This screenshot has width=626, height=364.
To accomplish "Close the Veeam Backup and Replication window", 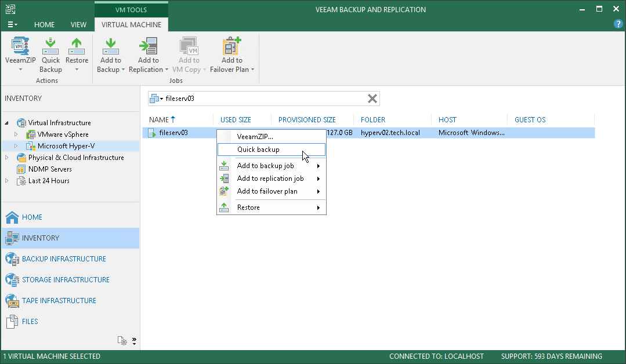I will [616, 9].
